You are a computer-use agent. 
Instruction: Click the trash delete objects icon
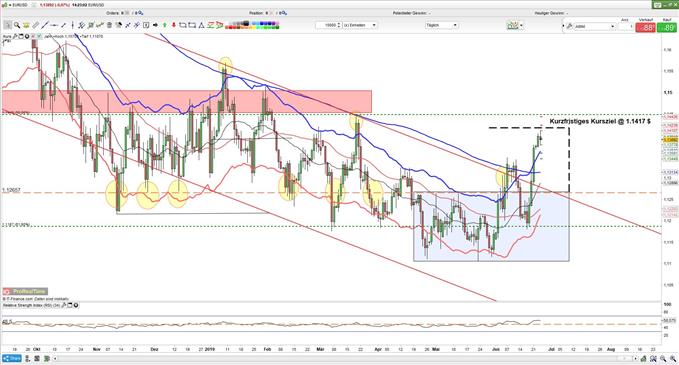tap(109, 25)
